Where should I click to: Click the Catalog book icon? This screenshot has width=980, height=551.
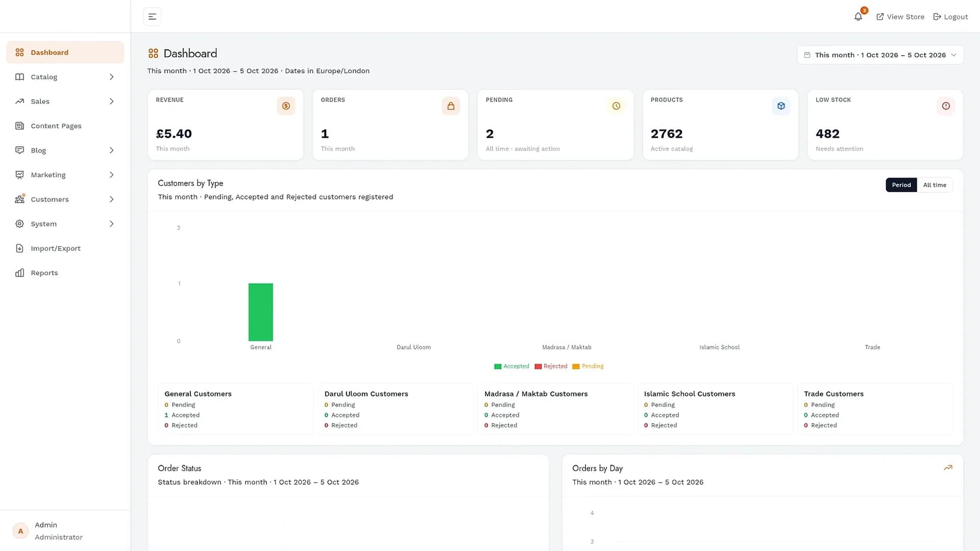pos(19,77)
